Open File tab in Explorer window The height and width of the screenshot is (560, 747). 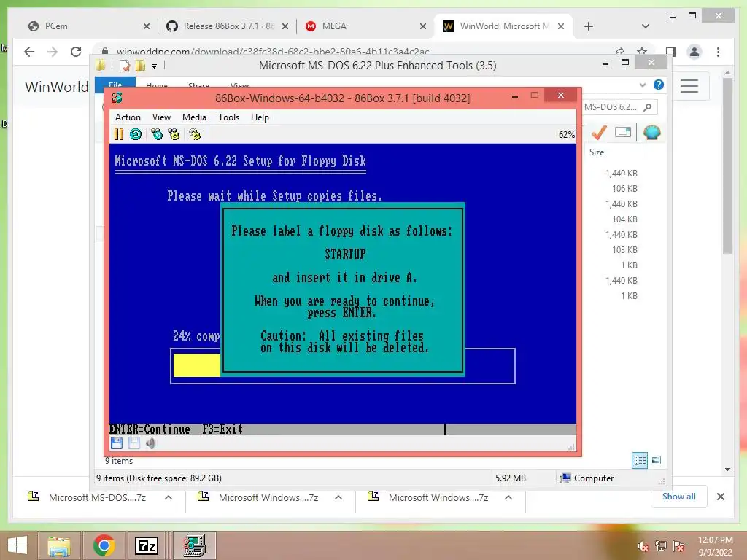(x=115, y=83)
